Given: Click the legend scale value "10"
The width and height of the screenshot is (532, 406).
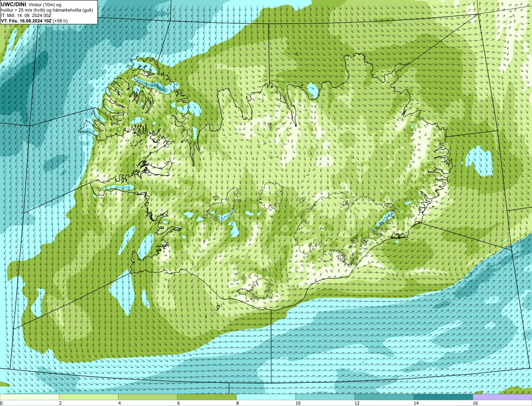Looking at the screenshot, I should coord(298,403).
